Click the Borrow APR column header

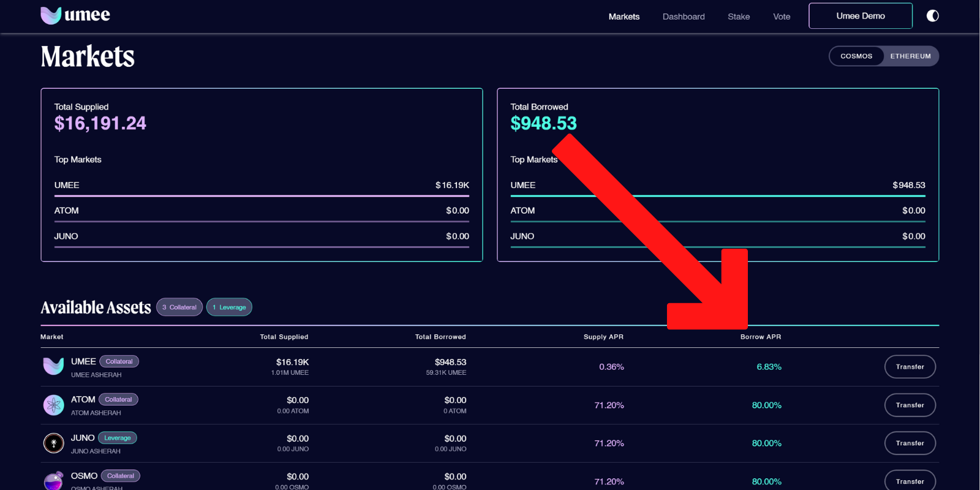pos(760,337)
